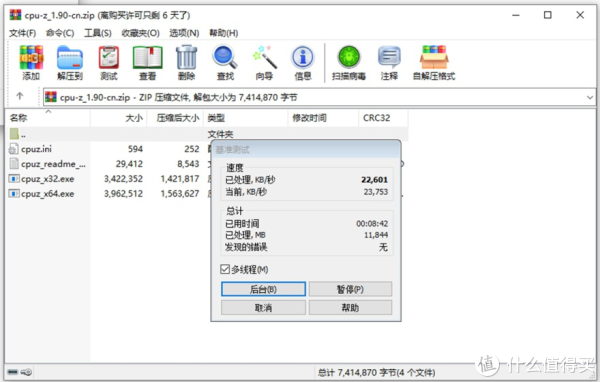600x382 pixels.
Task: Click the cpuz_readme file icon
Action: [x=14, y=163]
